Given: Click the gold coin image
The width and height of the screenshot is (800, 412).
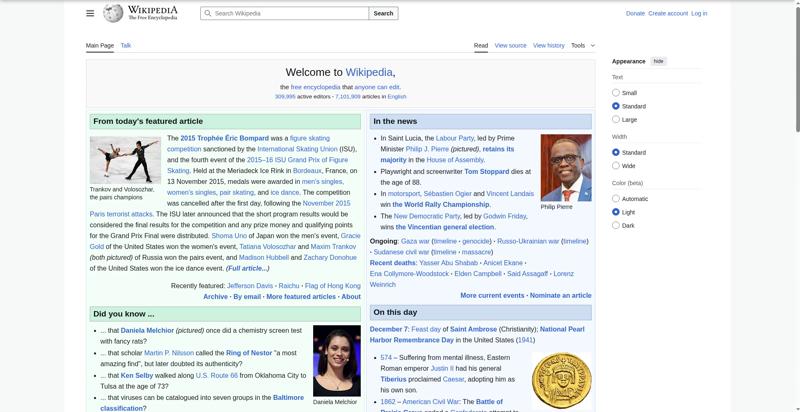Looking at the screenshot, I should 561,380.
